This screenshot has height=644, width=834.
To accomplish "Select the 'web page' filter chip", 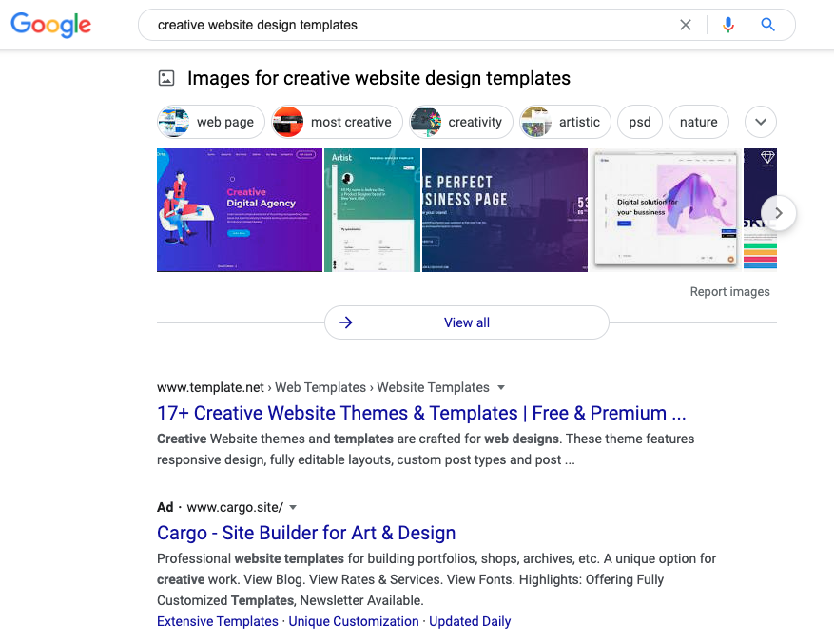I will pos(211,122).
